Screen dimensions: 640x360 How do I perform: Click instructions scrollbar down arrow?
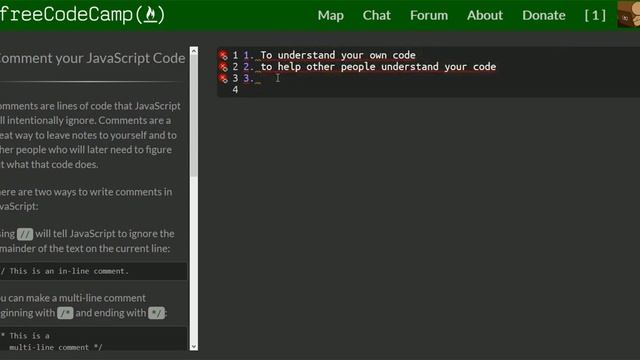click(x=194, y=347)
